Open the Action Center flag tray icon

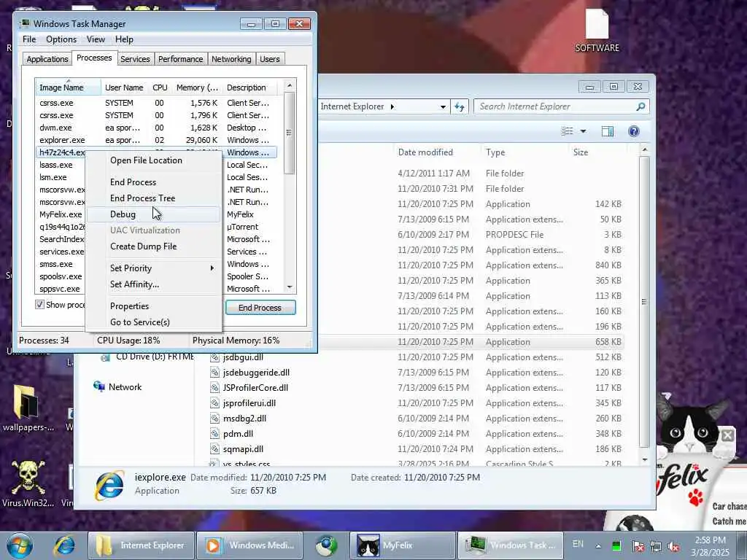coord(638,546)
